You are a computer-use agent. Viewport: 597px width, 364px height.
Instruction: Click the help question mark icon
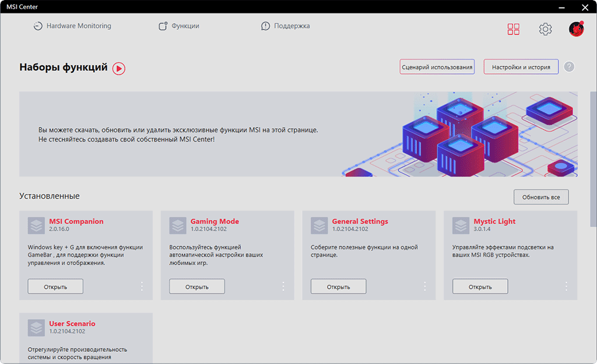pos(569,67)
